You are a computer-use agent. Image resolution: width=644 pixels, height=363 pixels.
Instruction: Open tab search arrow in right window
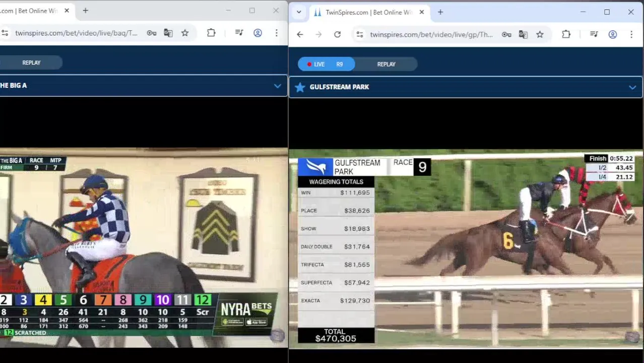[x=299, y=12]
